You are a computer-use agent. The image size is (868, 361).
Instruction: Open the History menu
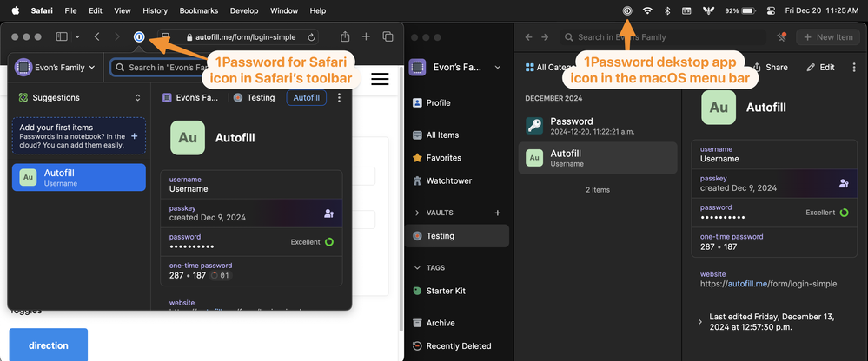coord(155,10)
